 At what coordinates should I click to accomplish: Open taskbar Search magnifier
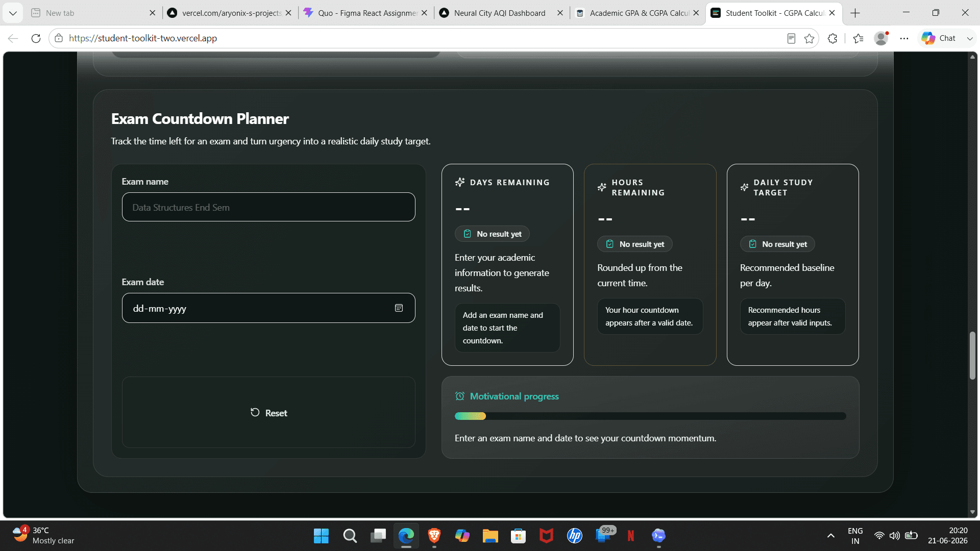click(350, 536)
